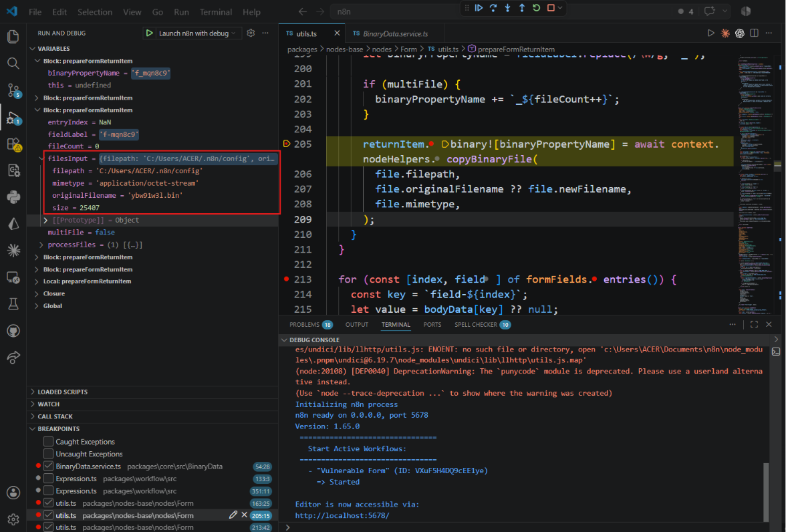The width and height of the screenshot is (786, 532).
Task: Open the Testing flask icon
Action: coord(13,304)
